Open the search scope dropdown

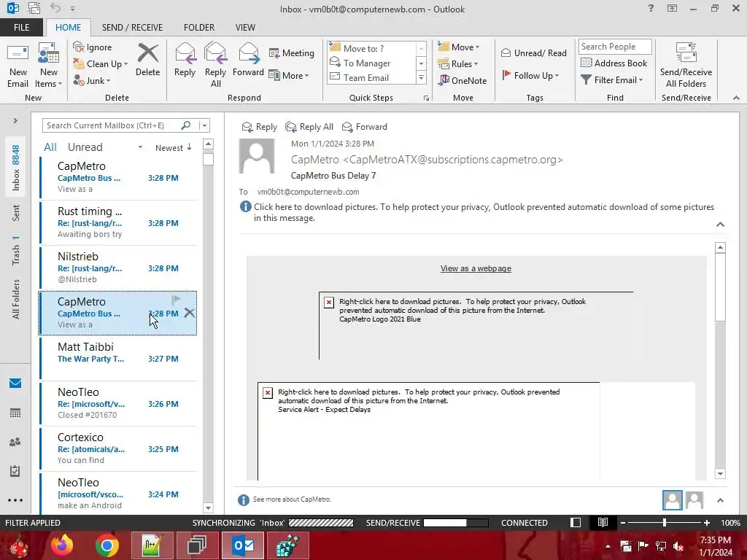(204, 125)
